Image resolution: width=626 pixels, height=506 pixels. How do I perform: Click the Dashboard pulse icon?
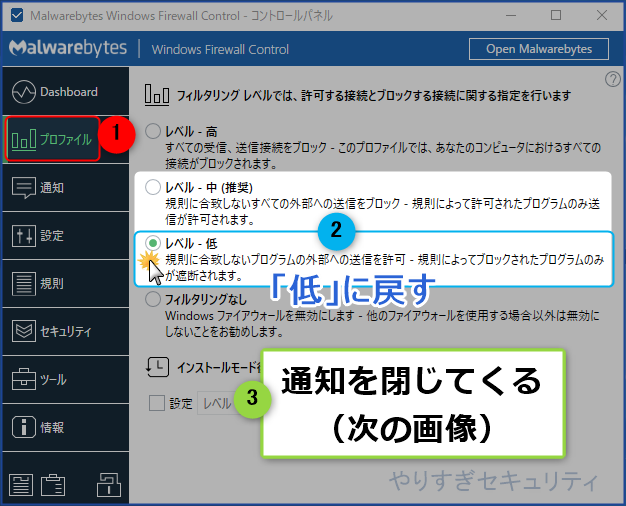pyautogui.click(x=24, y=92)
